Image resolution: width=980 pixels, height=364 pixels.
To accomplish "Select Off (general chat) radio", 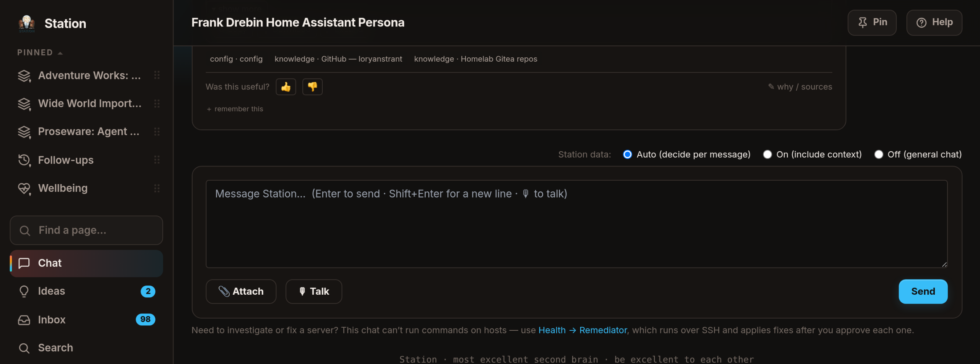I will coord(879,154).
